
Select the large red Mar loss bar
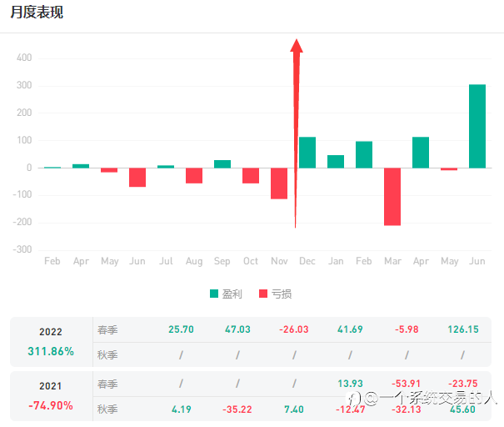[x=392, y=196]
